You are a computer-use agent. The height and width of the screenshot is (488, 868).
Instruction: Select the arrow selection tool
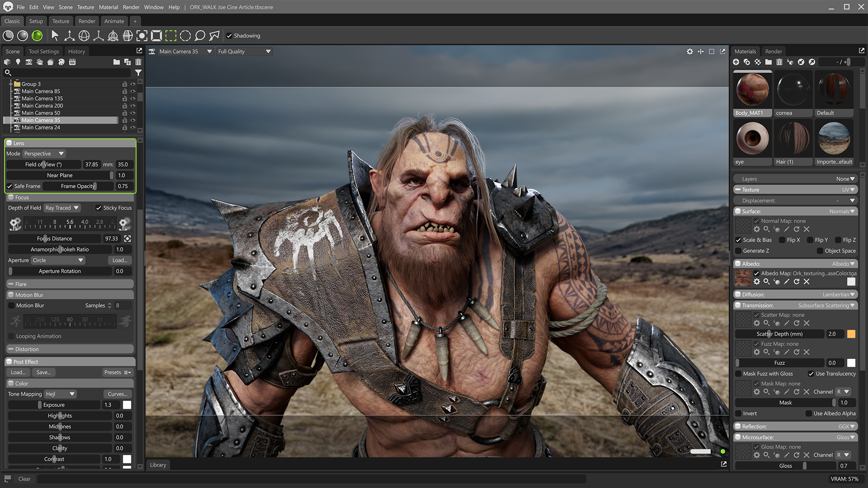pos(55,36)
